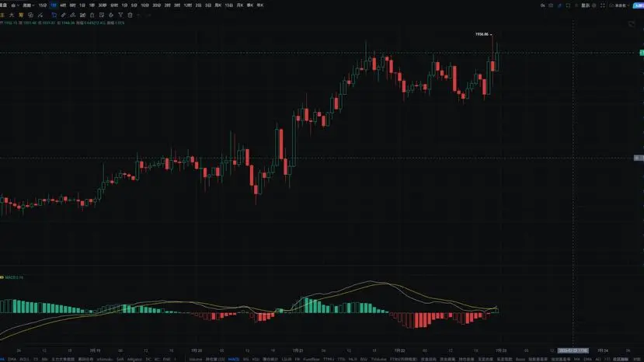Click the 大 toolbar icon
The width and height of the screenshot is (644, 362).
[x=12, y=15]
